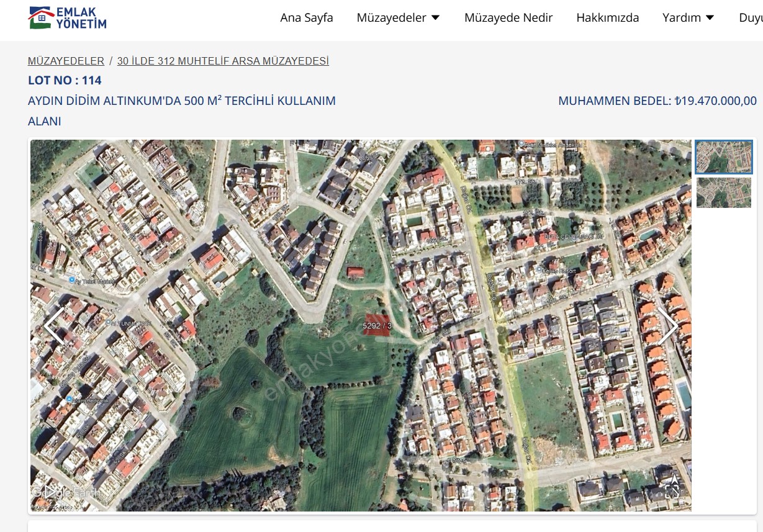Click the MÜZAYEDELER breadcrumb link

tap(66, 61)
